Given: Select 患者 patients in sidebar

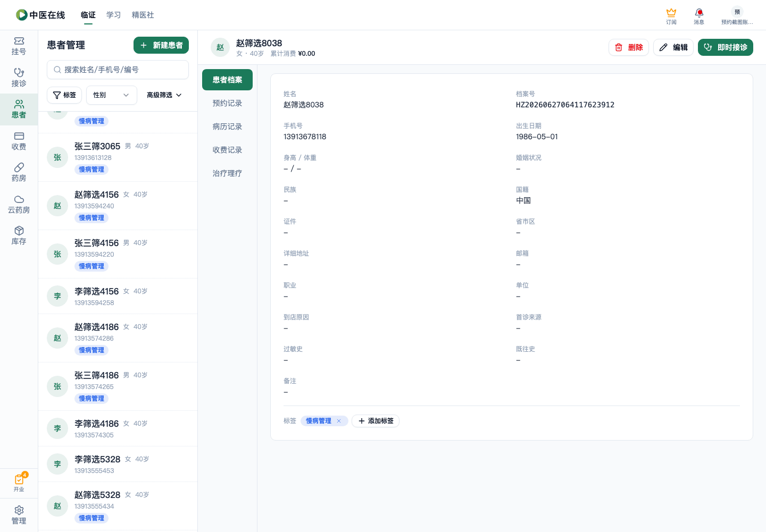Looking at the screenshot, I should coord(19,109).
